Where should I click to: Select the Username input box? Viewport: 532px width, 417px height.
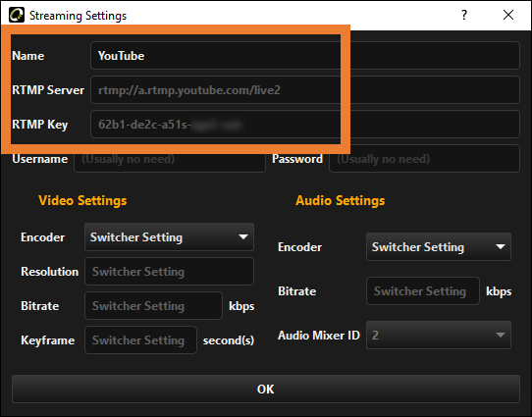[170, 159]
